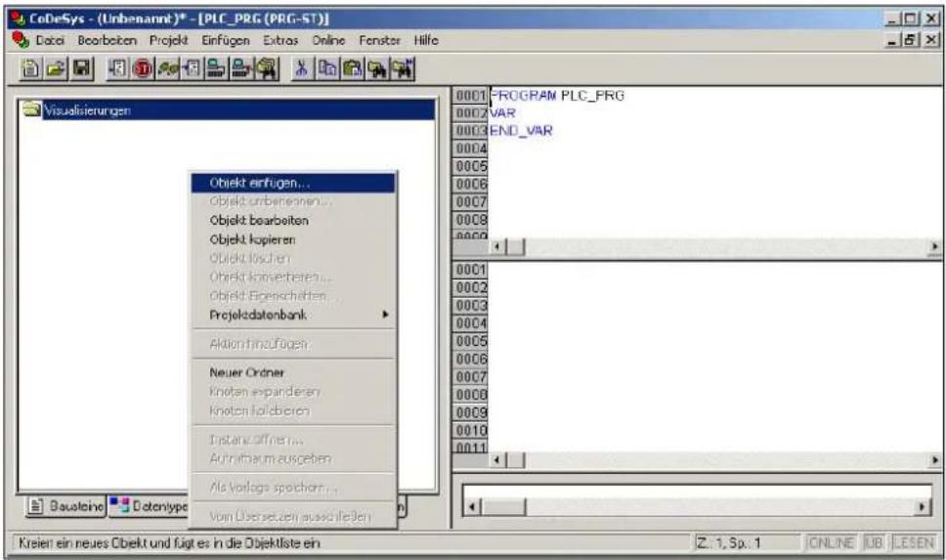The height and width of the screenshot is (560, 946).
Task: Click the global search binoculars icon
Action: coord(266,68)
